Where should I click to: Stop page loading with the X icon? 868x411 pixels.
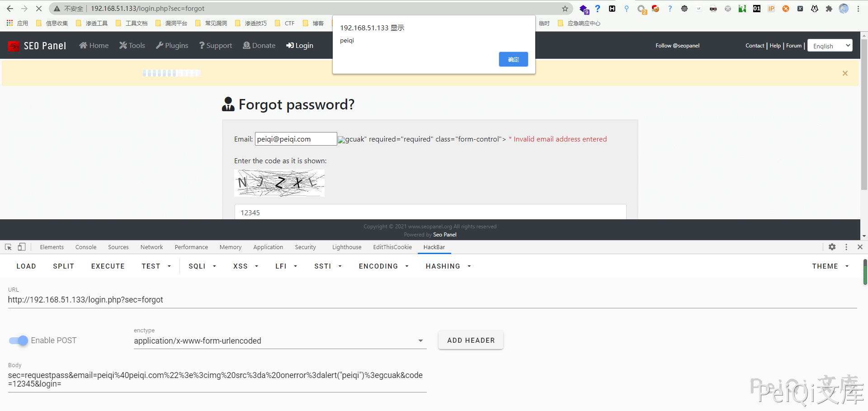tap(39, 9)
